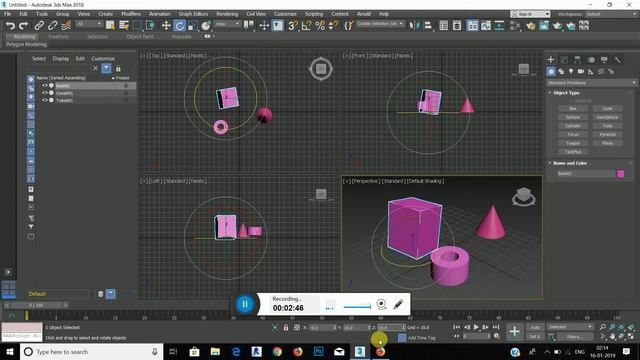Switch to the Freeform ribbon tab
This screenshot has width=640, height=360.
pos(58,36)
